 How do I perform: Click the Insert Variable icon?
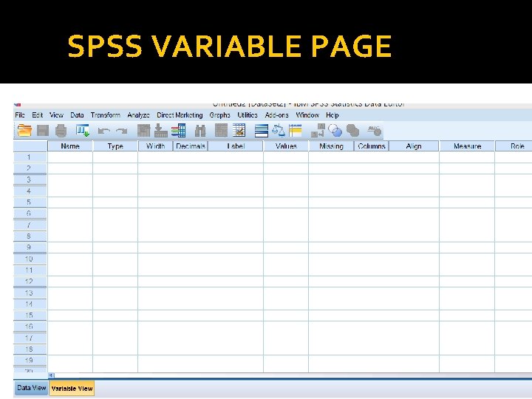239,131
